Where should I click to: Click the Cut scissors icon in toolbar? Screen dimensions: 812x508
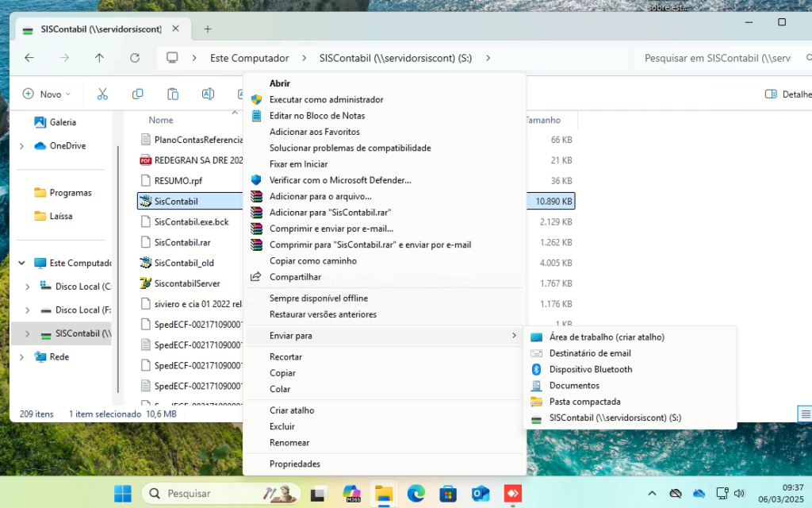tap(102, 94)
